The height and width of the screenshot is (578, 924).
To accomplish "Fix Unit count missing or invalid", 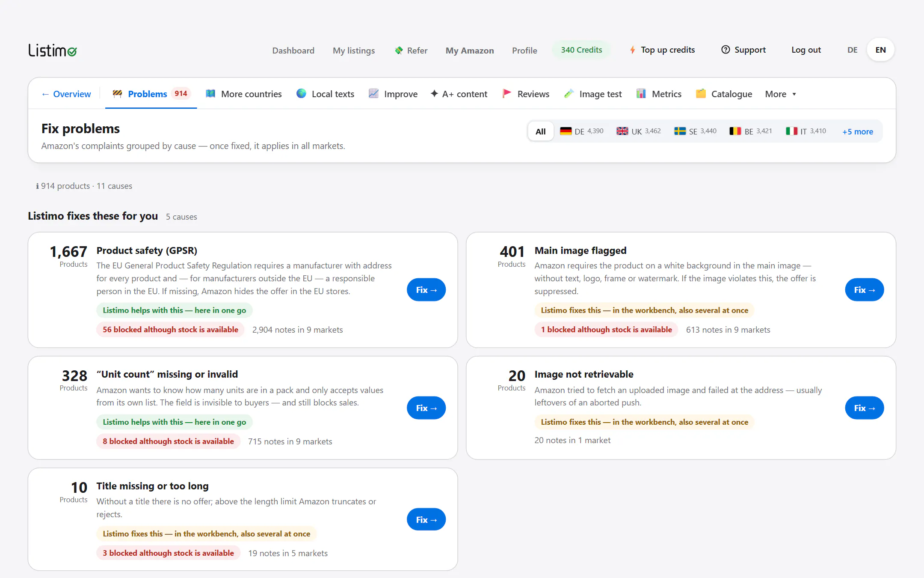I will click(x=426, y=408).
